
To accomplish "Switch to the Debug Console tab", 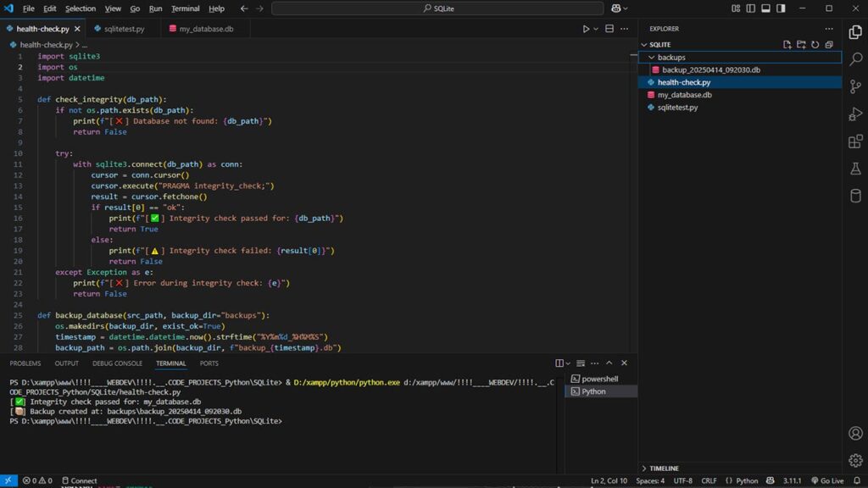I will click(x=117, y=363).
